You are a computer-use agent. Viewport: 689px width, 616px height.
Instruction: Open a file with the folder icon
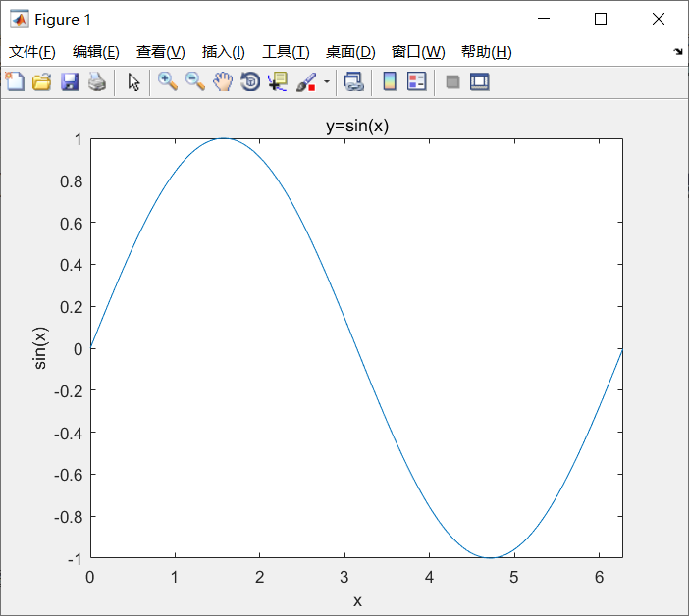tap(42, 81)
